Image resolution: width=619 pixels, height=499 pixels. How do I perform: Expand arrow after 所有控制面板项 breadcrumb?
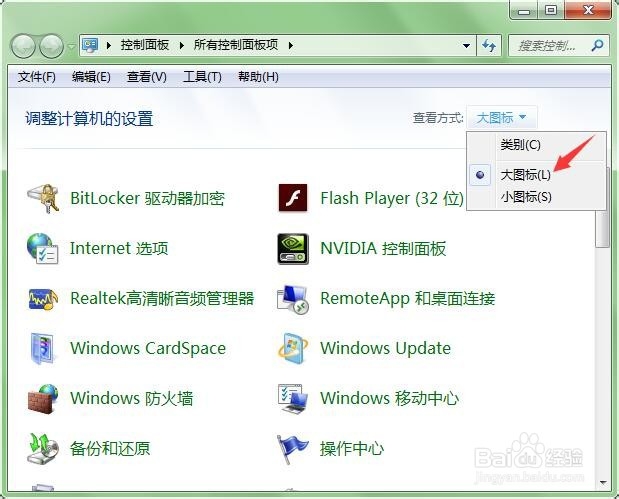click(x=291, y=45)
